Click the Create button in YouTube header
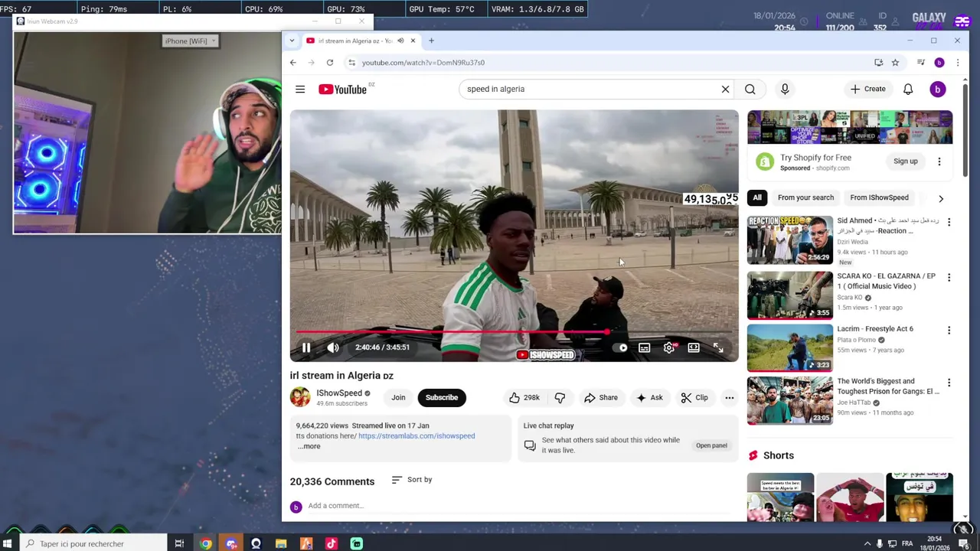 (867, 90)
